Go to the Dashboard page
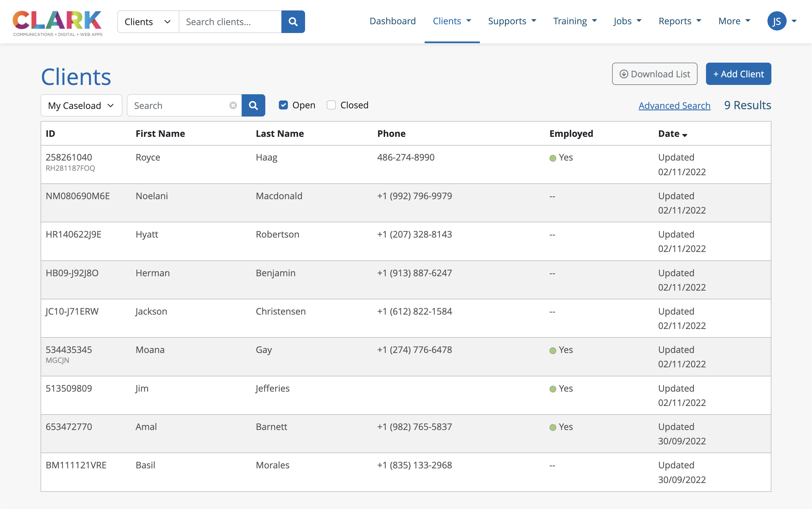The image size is (812, 509). coord(392,21)
